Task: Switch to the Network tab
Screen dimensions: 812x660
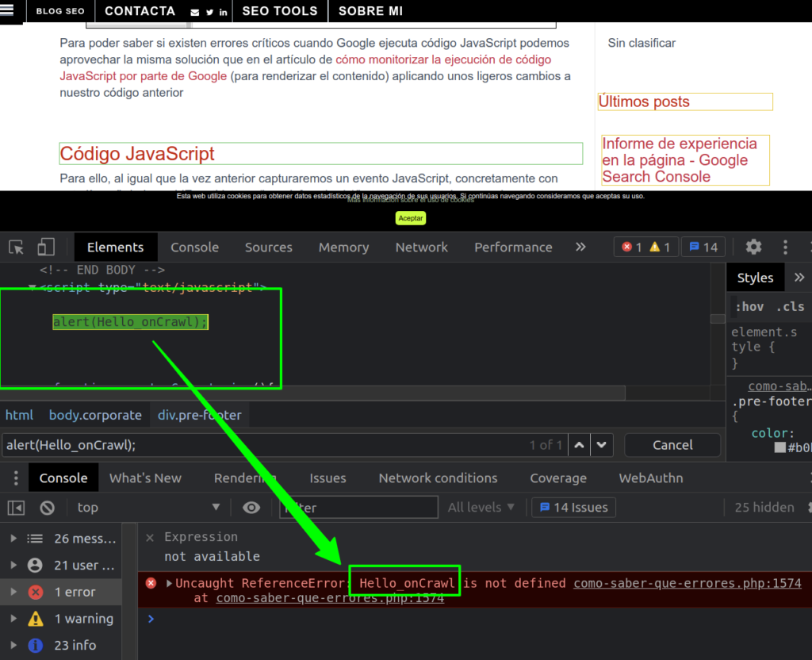Action: [x=421, y=247]
